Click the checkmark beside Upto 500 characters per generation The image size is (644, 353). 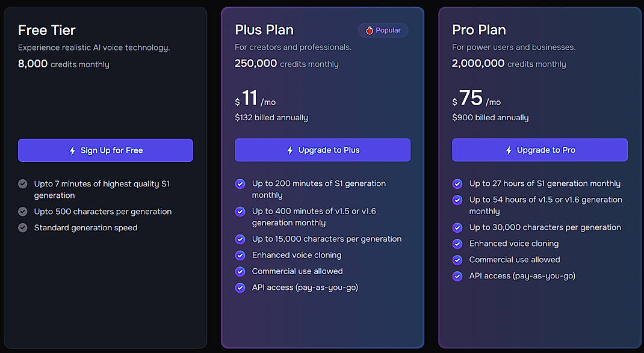pos(23,211)
